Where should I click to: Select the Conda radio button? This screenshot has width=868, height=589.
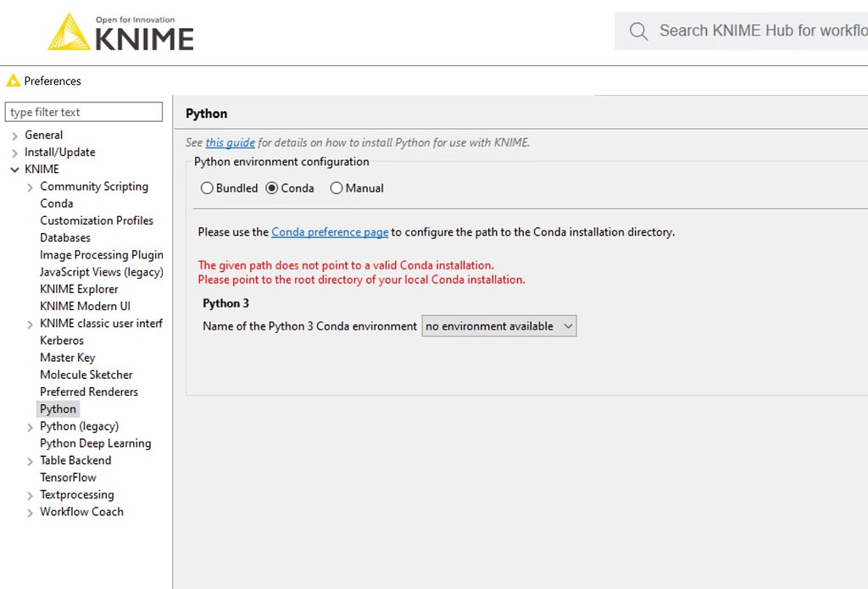272,188
